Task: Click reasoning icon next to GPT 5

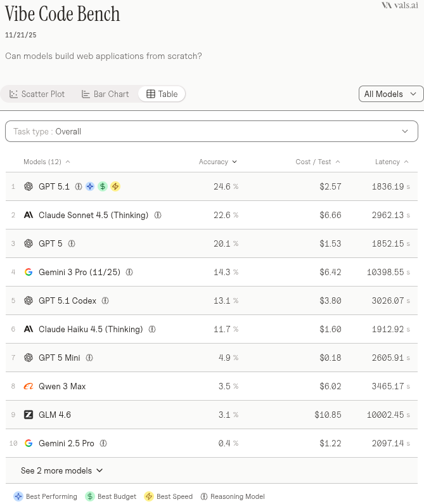Action: click(x=72, y=243)
